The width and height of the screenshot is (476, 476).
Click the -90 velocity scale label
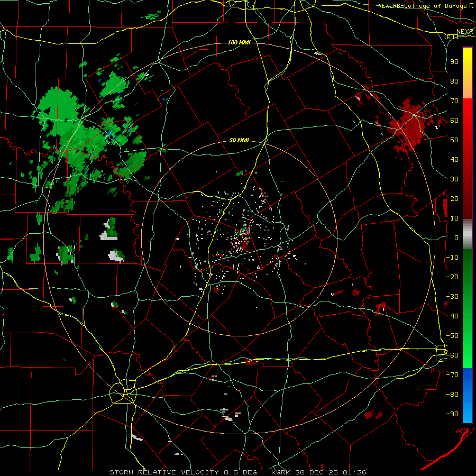point(452,414)
